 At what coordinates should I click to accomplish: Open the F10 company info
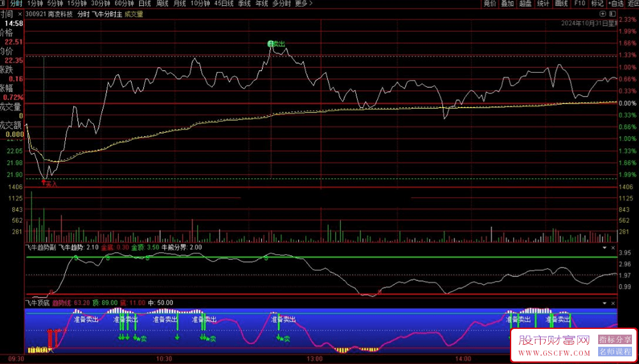580,4
